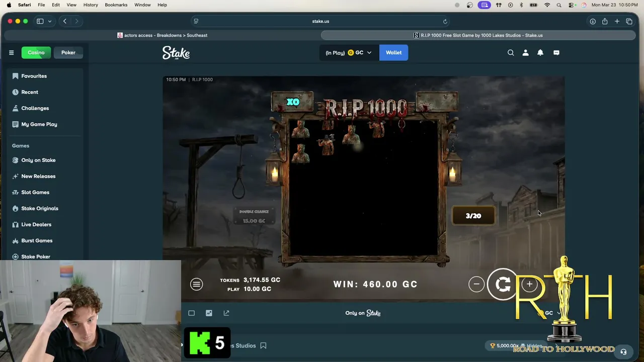Viewport: 644px width, 362px height.
Task: Go to Only on Stake games
Action: (45, 160)
